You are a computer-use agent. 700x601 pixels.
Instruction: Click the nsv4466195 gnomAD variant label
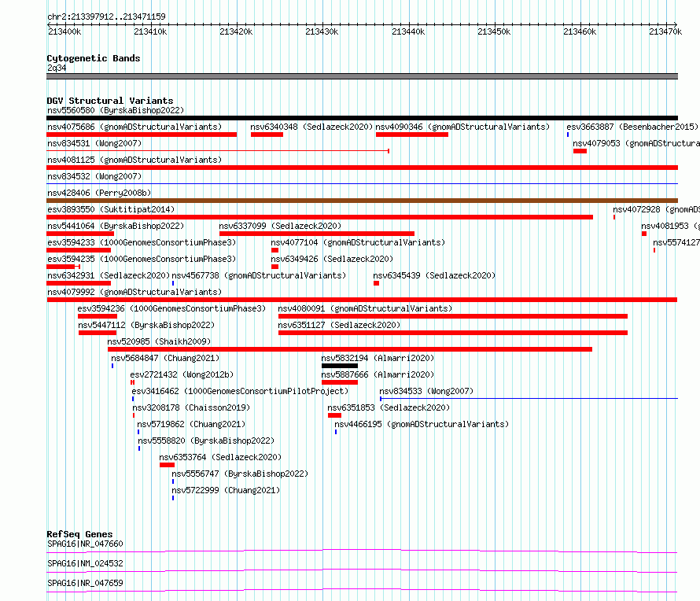click(x=422, y=424)
